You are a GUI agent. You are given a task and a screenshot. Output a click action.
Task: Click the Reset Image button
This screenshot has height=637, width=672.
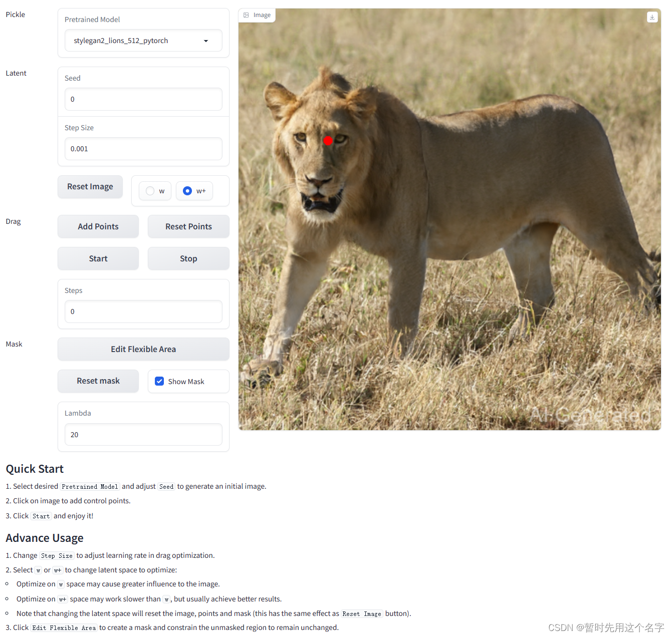pyautogui.click(x=90, y=186)
